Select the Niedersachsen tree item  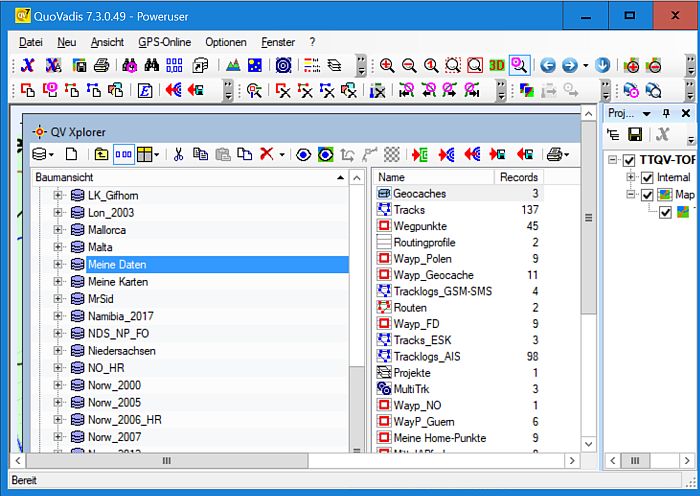[122, 351]
